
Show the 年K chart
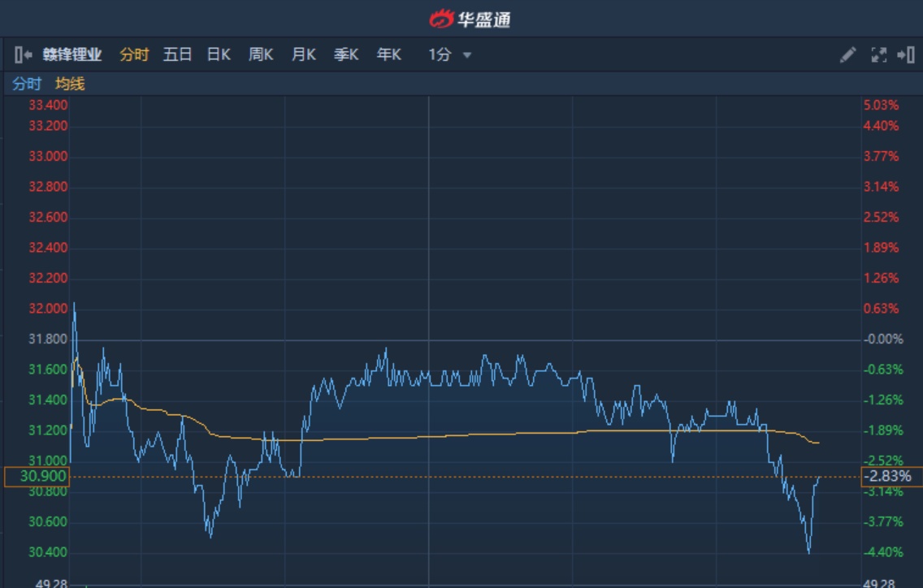tap(388, 55)
